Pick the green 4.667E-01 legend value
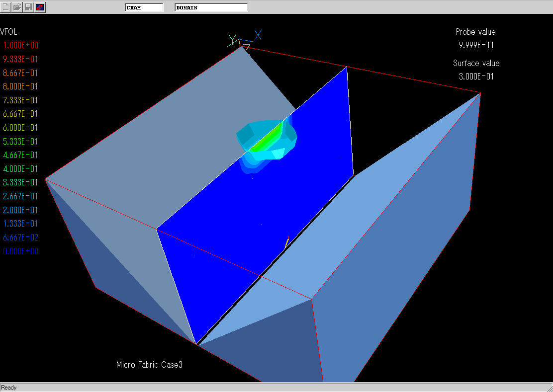 (x=21, y=155)
